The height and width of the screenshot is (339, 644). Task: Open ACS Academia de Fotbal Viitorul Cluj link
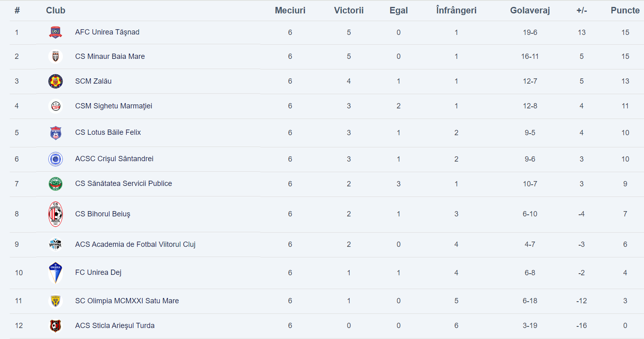(x=135, y=244)
